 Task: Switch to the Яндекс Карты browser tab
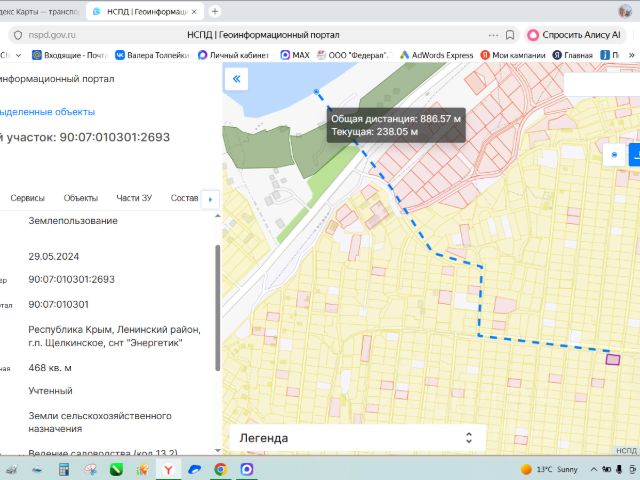(x=41, y=12)
